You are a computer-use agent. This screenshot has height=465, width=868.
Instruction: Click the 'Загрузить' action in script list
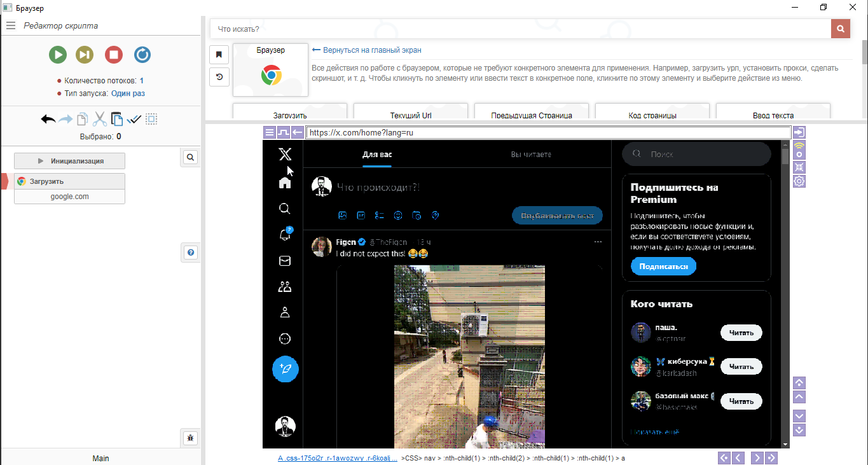pyautogui.click(x=70, y=181)
